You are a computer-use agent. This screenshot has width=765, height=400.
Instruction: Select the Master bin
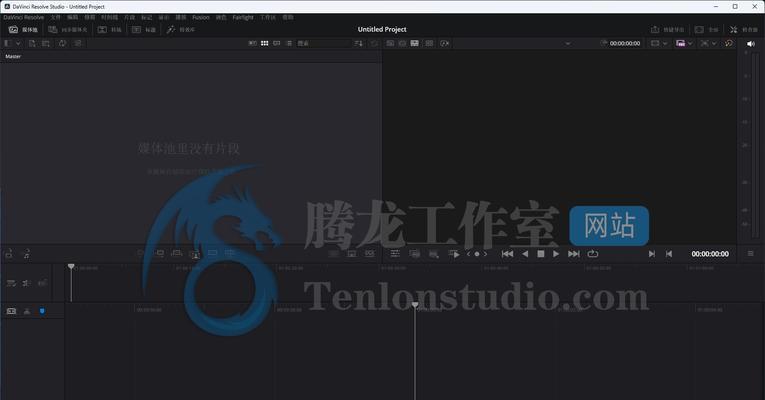pyautogui.click(x=13, y=57)
